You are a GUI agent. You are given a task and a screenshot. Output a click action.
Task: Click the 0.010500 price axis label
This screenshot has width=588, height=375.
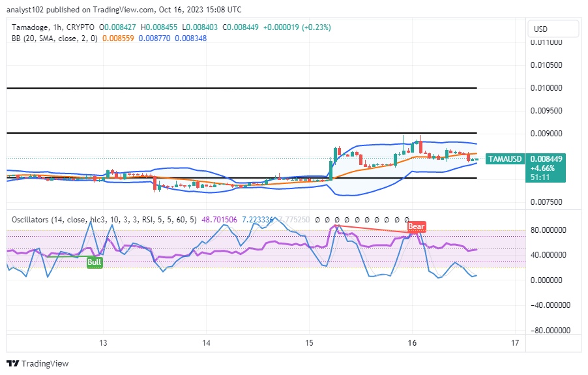[x=546, y=65]
